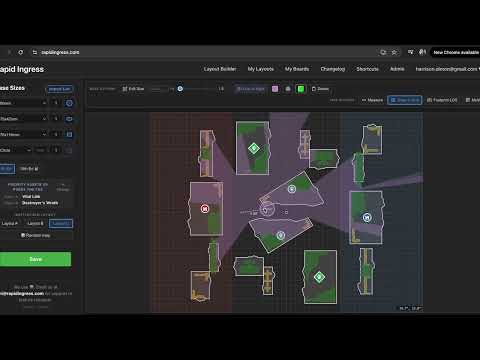Click the New Chrome available button

(x=456, y=52)
